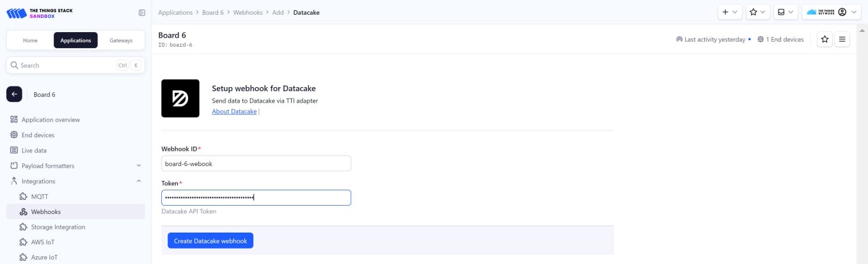
Task: Open Storage Integration item
Action: pos(75,227)
